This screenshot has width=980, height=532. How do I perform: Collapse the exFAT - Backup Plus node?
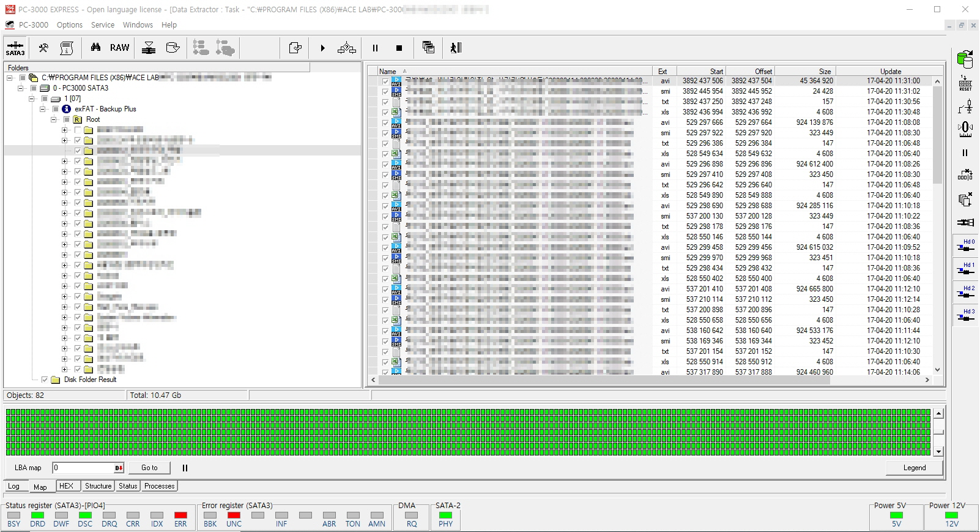point(43,109)
